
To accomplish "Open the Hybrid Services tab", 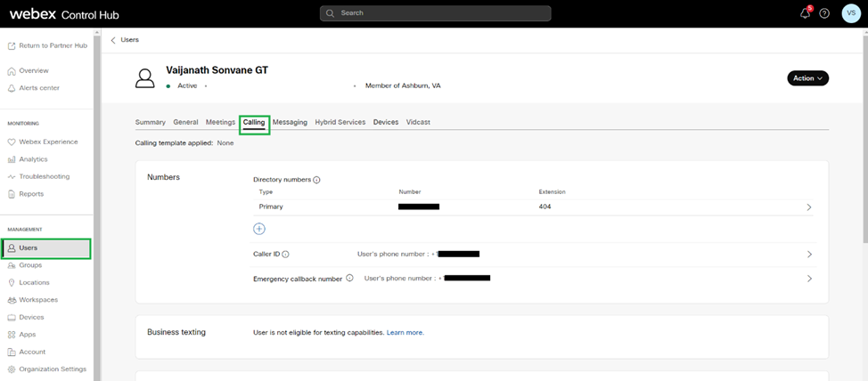I will [340, 122].
